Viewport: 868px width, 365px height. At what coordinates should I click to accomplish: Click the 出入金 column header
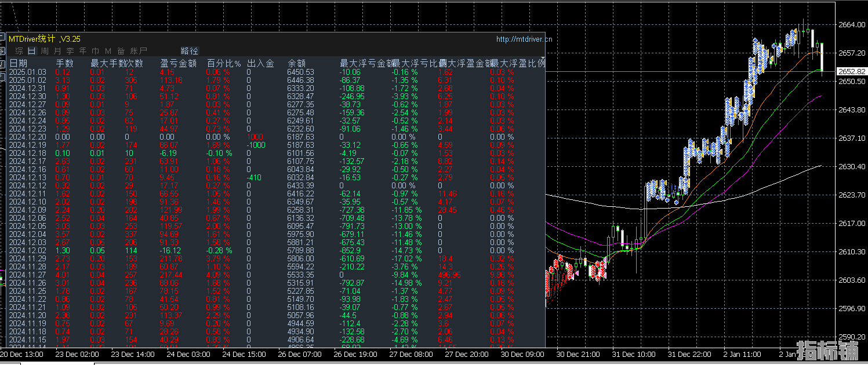tap(261, 63)
